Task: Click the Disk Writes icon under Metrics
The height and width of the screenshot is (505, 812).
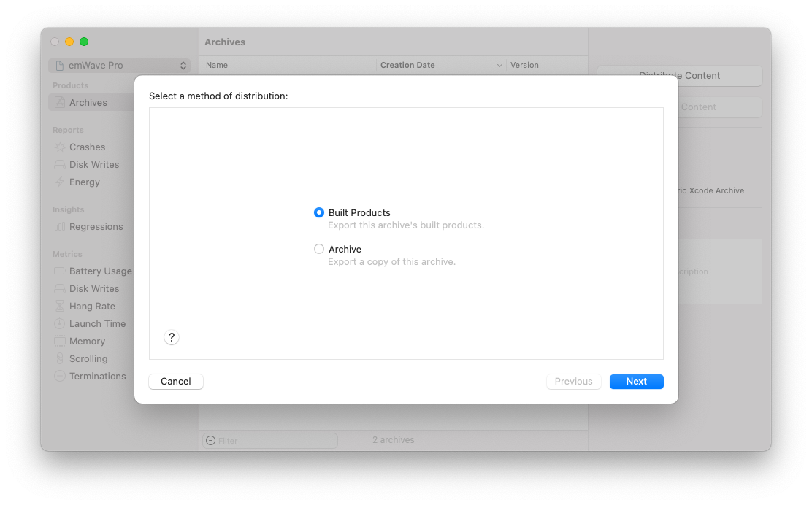Action: 60,289
